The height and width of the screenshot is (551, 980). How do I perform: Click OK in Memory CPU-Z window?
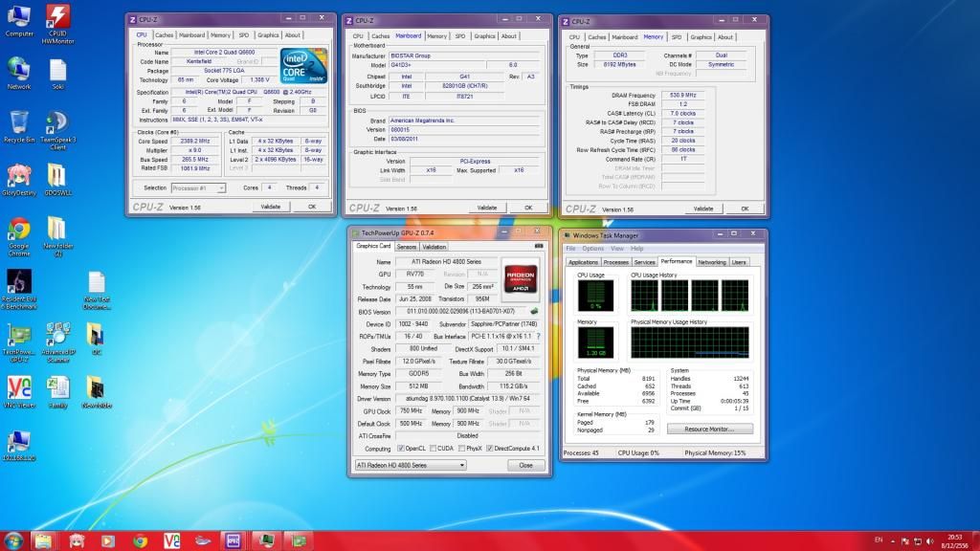pyautogui.click(x=745, y=209)
